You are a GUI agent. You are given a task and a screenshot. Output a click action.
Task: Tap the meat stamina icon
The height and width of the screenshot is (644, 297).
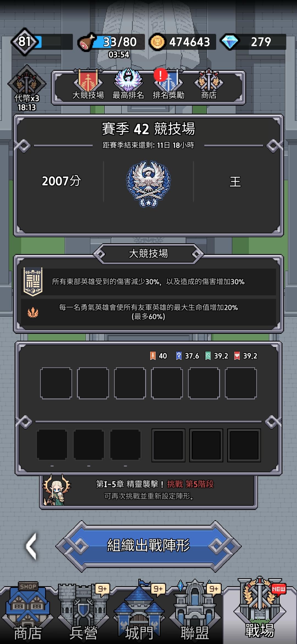pos(86,42)
